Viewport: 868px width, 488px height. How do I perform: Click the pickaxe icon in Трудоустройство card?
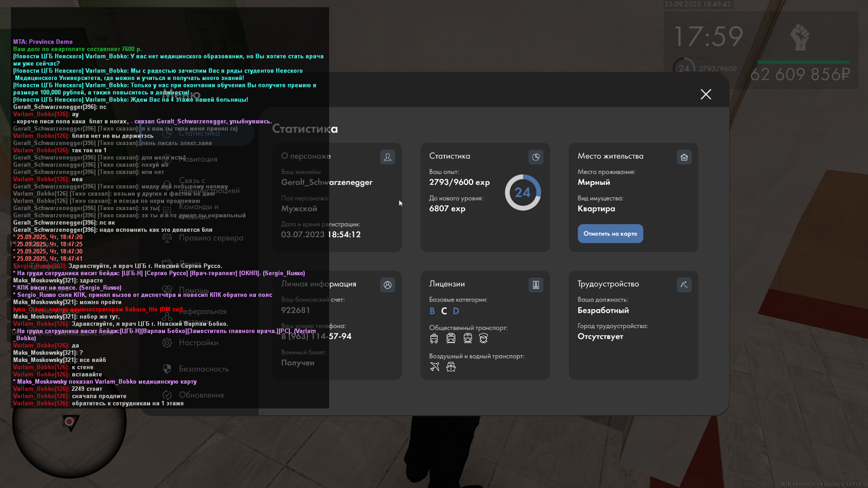684,285
